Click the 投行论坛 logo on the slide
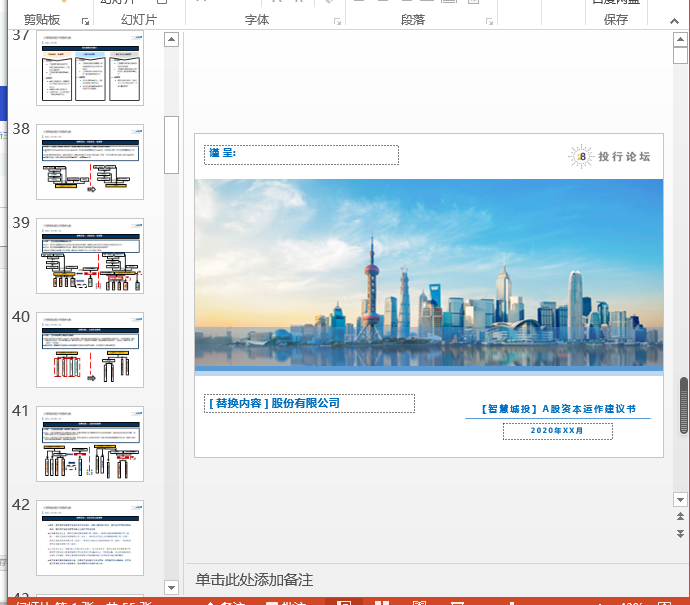The height and width of the screenshot is (605, 690). [610, 156]
